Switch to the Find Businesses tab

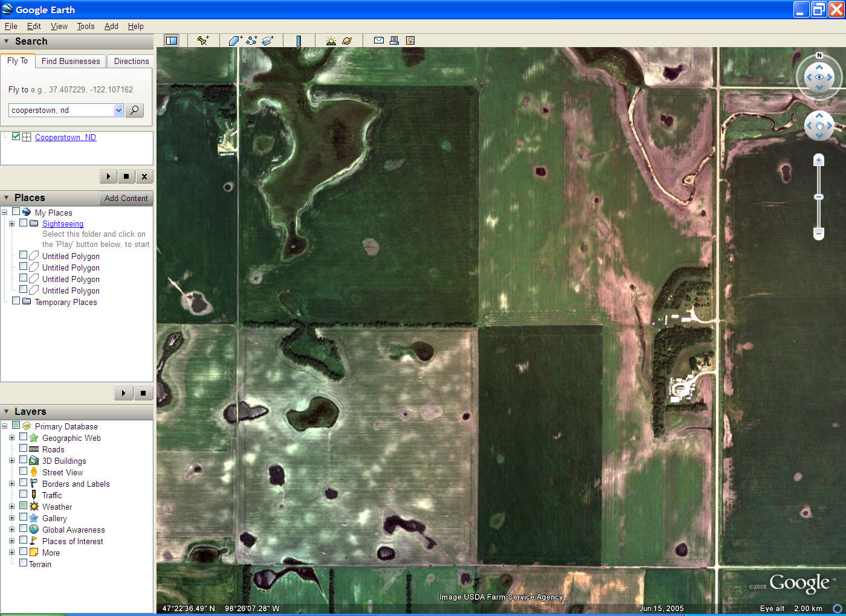point(71,61)
